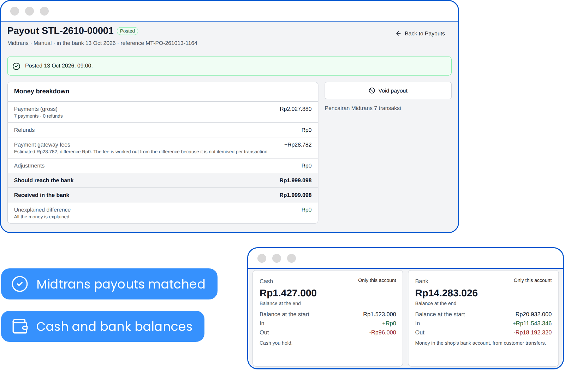Click the check-circle icon in Posted banner
Viewport: 565px width, 392px height.
[x=17, y=66]
